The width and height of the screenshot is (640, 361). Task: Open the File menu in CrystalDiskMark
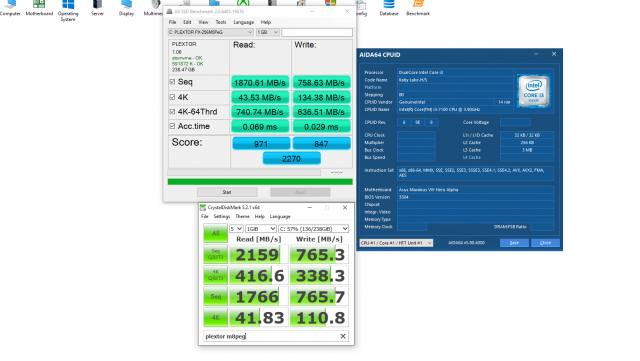click(205, 216)
